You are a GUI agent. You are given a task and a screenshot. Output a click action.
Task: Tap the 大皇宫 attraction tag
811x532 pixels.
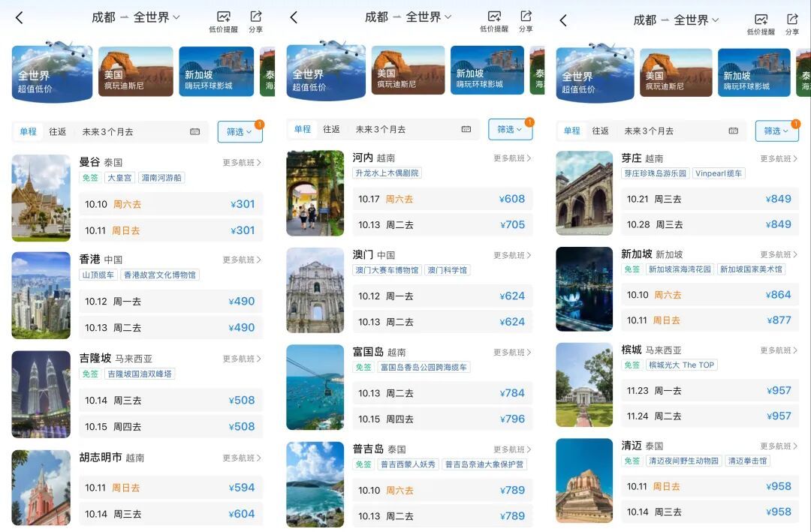119,178
